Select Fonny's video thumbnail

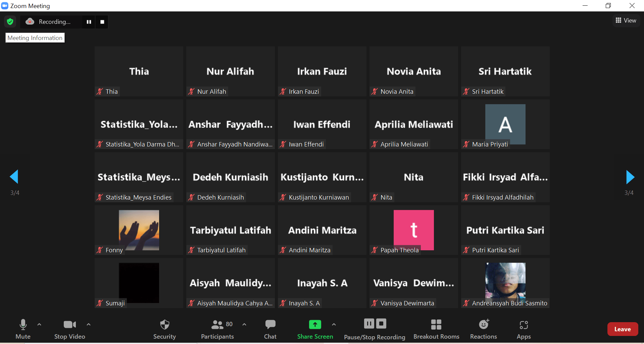pos(139,230)
